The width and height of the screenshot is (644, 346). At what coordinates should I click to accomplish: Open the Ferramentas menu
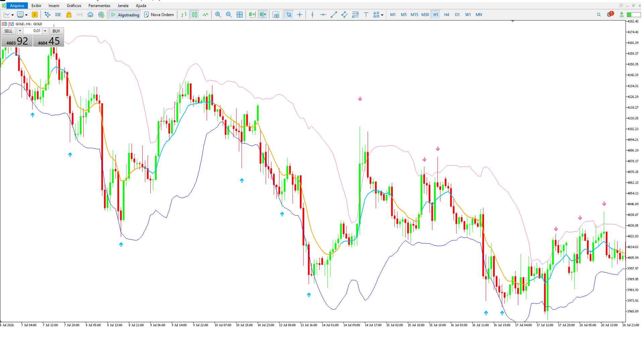pyautogui.click(x=99, y=6)
